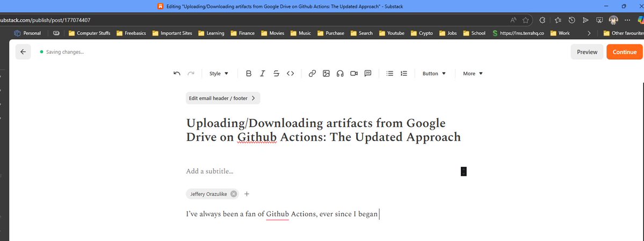The width and height of the screenshot is (644, 241).
Task: Open the Work bookmark folder
Action: click(x=560, y=33)
